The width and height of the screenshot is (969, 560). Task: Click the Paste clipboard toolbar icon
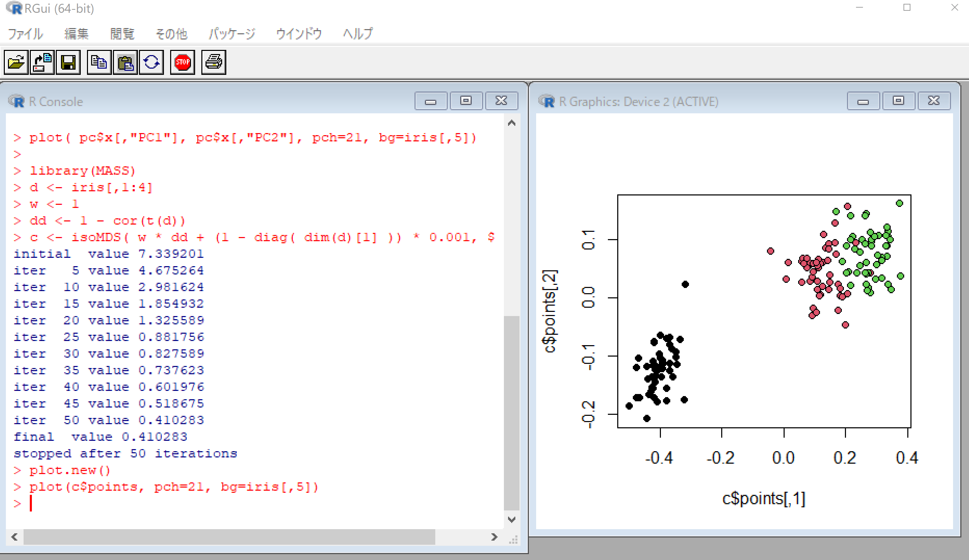coord(125,62)
